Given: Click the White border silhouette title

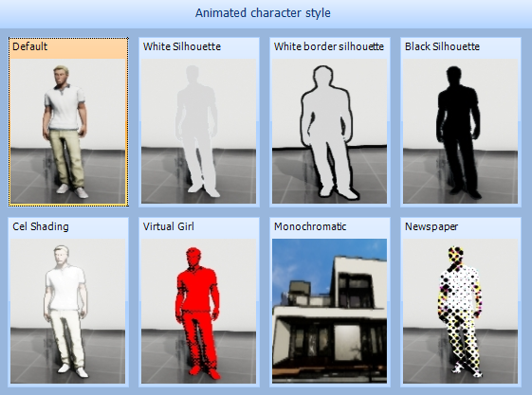Looking at the screenshot, I should click(329, 46).
